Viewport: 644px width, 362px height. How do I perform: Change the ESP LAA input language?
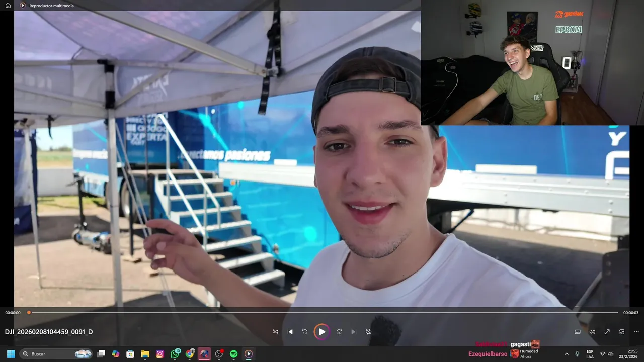tap(590, 354)
